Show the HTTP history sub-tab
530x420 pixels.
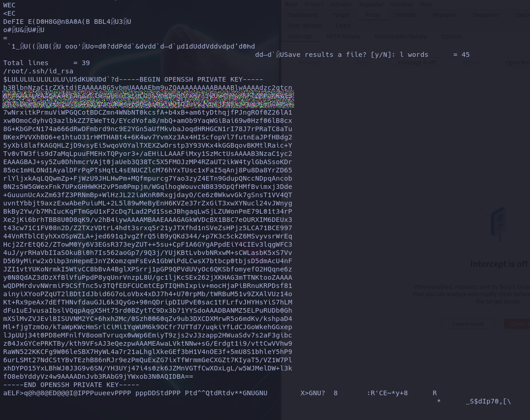[x=343, y=37]
